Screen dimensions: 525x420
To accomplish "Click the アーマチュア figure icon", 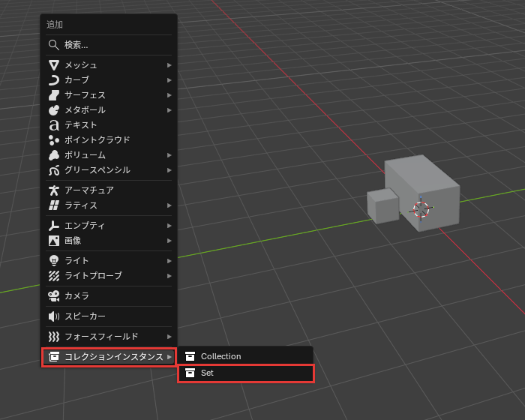I will [x=54, y=190].
